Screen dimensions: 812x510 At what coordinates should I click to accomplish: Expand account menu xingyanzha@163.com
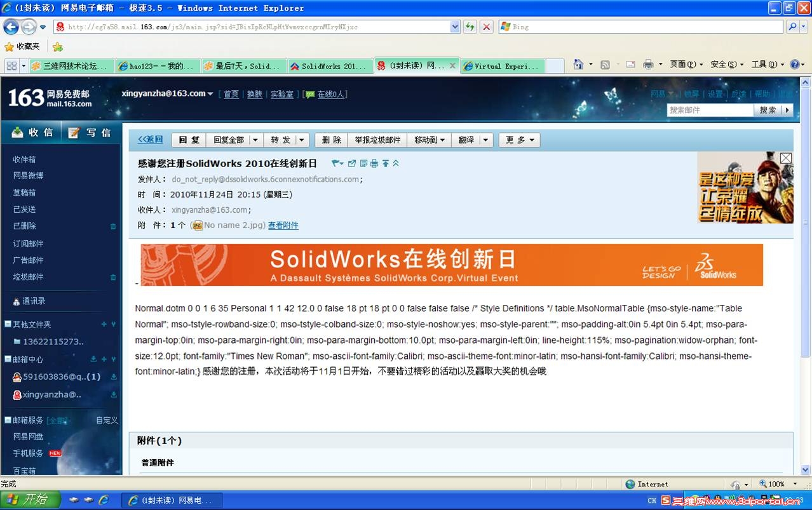[x=210, y=94]
